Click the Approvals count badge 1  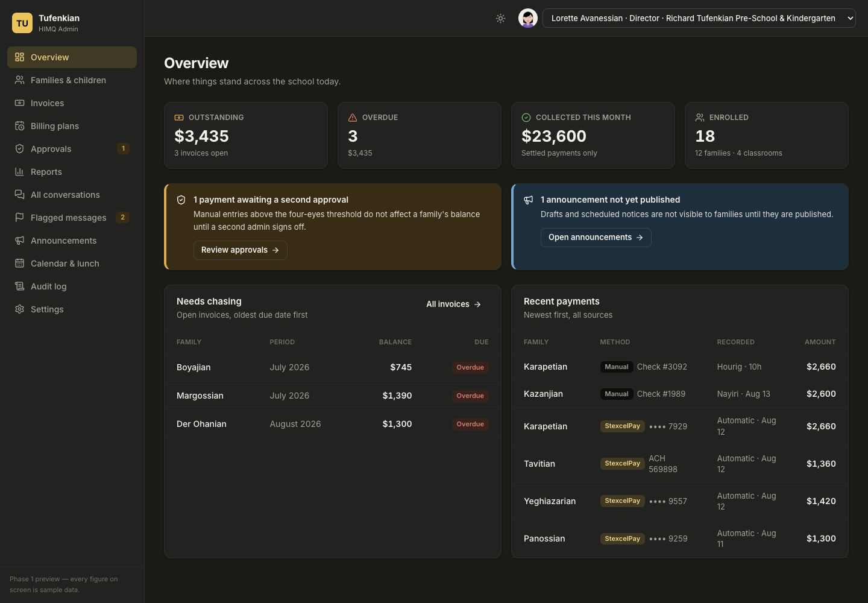(x=123, y=148)
